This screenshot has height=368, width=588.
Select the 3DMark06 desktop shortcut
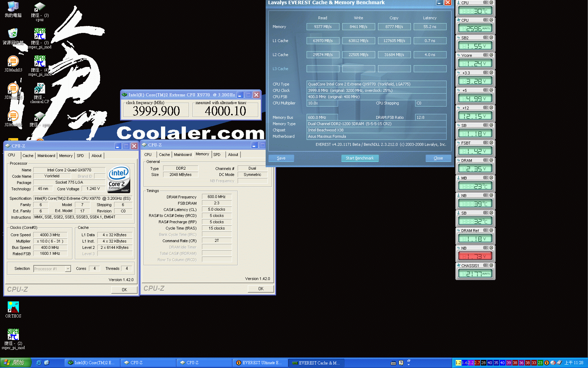tap(13, 118)
